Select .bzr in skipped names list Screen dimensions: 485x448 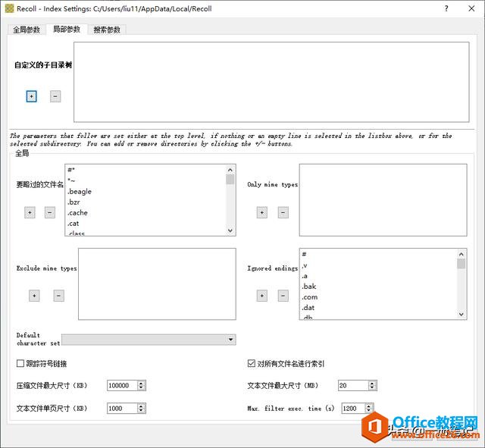[x=146, y=202]
